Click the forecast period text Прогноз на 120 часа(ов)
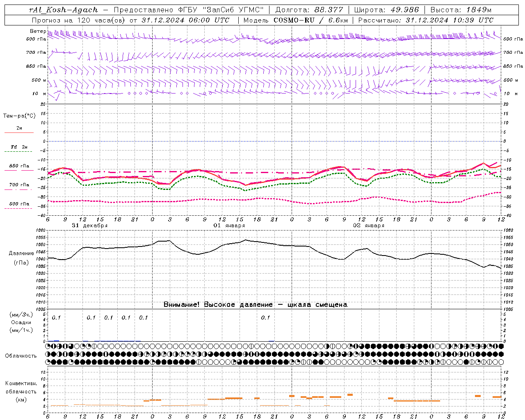 [79, 20]
